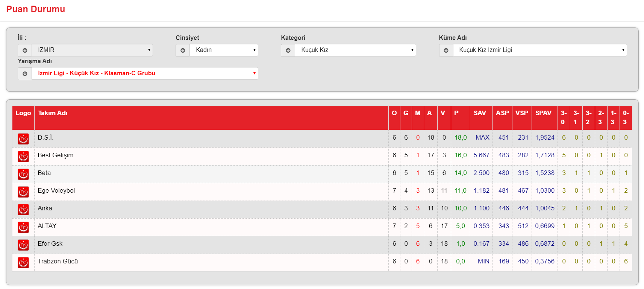Image resolution: width=644 pixels, height=289 pixels.
Task: Click the SPAV column header
Action: pyautogui.click(x=543, y=113)
